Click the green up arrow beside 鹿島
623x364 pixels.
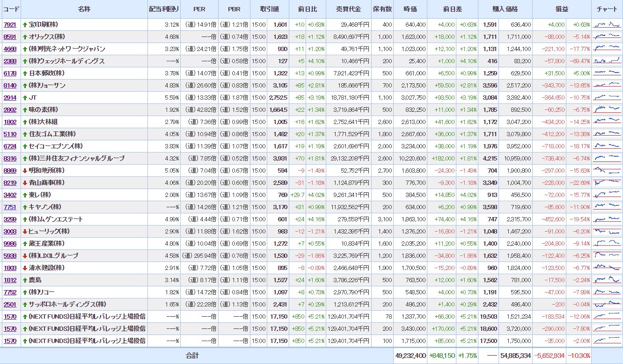pyautogui.click(x=25, y=280)
